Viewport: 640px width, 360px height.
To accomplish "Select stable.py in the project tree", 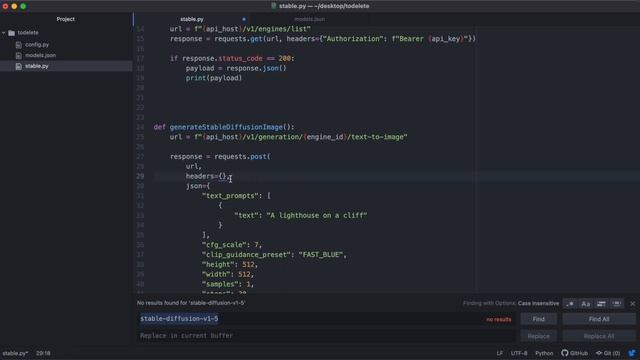I will (x=36, y=66).
